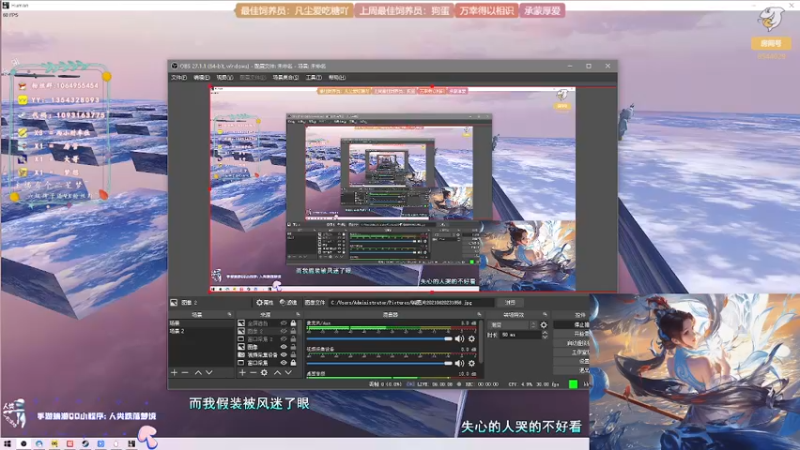Toggle visibility of 图像 2 source

click(x=284, y=331)
